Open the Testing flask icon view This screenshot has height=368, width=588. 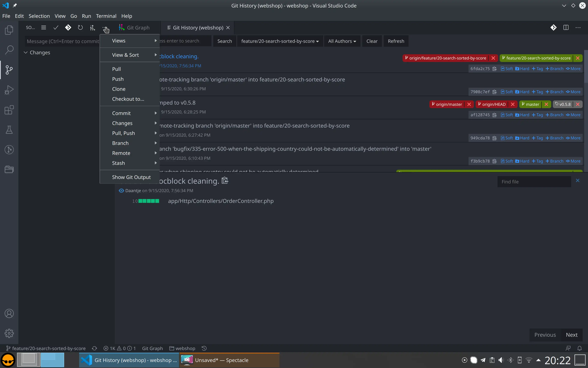pos(9,130)
